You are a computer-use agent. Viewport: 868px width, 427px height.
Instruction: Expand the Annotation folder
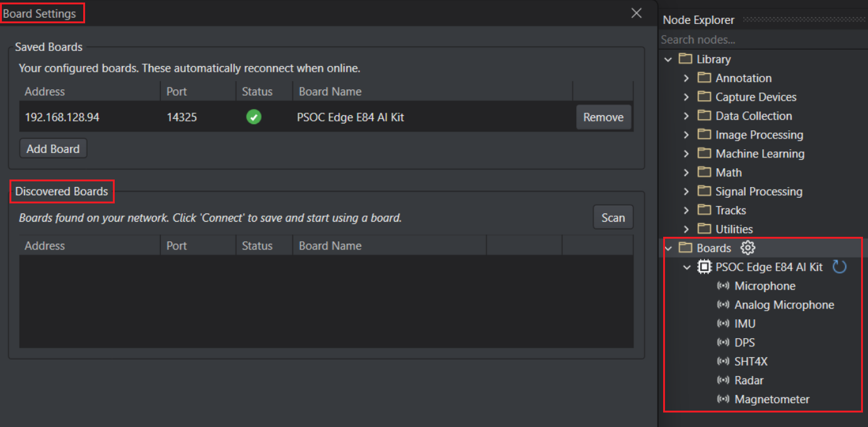click(686, 78)
